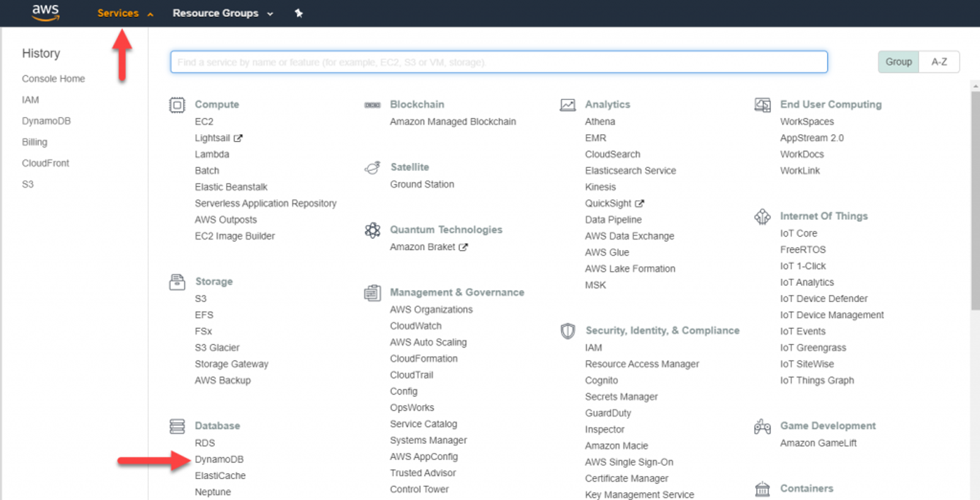Viewport: 980px width, 500px height.
Task: Open Systems Manager
Action: click(428, 441)
